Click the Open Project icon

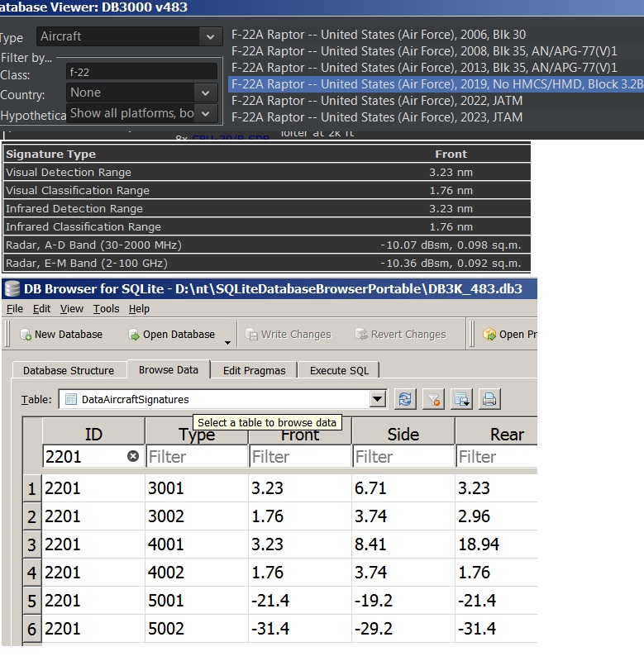pos(489,335)
